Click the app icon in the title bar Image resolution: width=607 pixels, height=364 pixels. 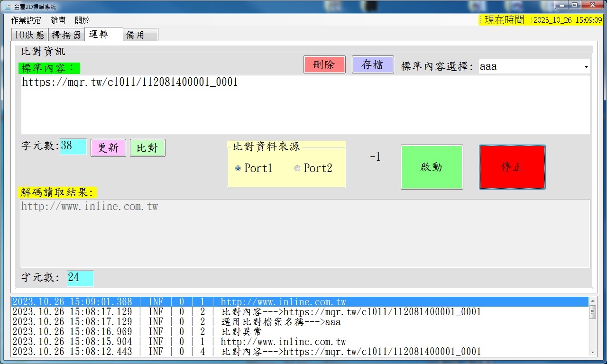7,6
